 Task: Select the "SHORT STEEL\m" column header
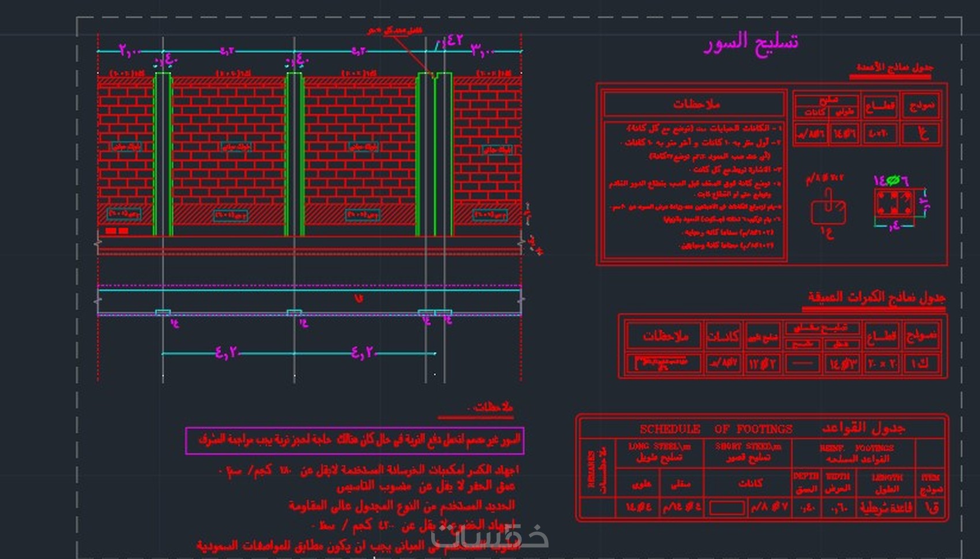click(748, 446)
